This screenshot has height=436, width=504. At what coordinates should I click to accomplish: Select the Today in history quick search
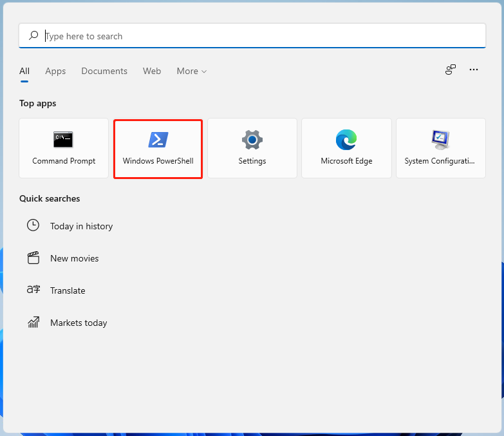70,226
